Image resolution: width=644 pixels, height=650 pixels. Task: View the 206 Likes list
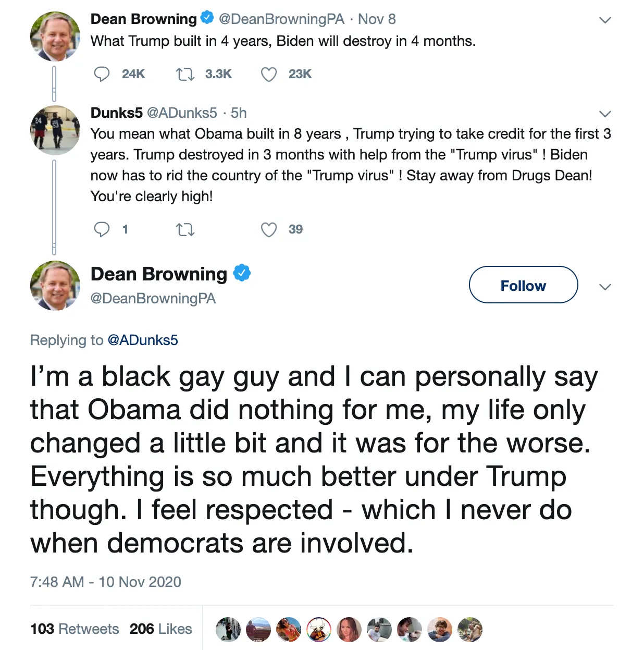160,629
